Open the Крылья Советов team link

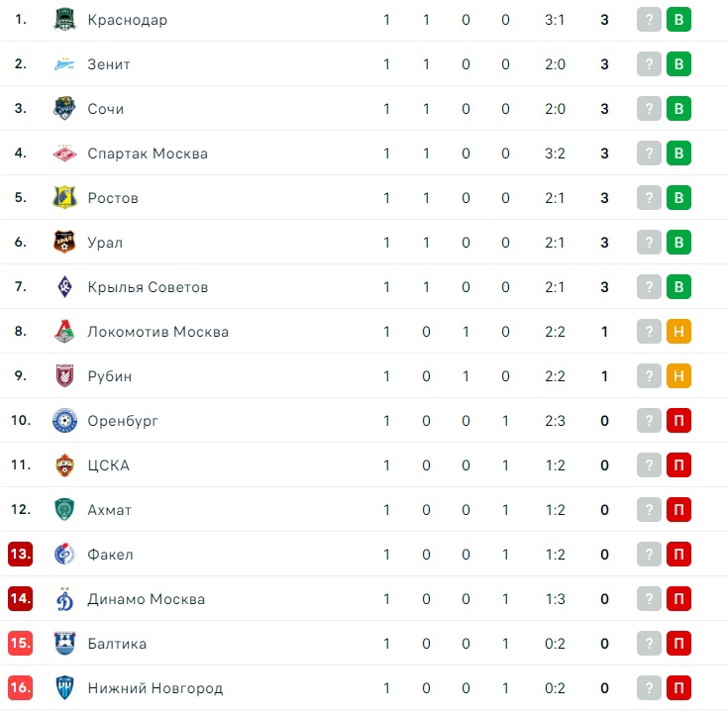[x=148, y=287]
